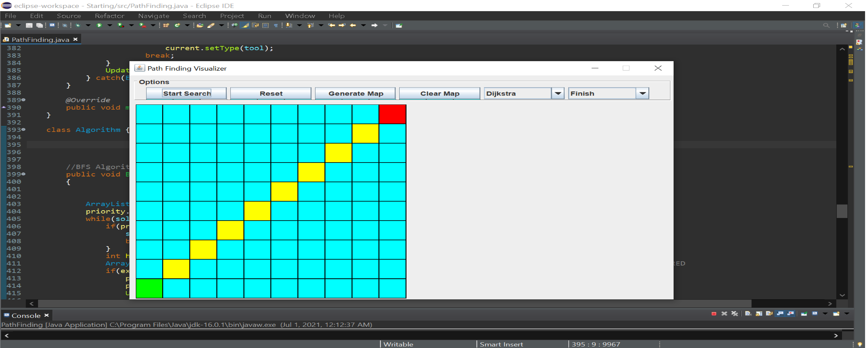Click the New Java Class icon

pos(177,25)
